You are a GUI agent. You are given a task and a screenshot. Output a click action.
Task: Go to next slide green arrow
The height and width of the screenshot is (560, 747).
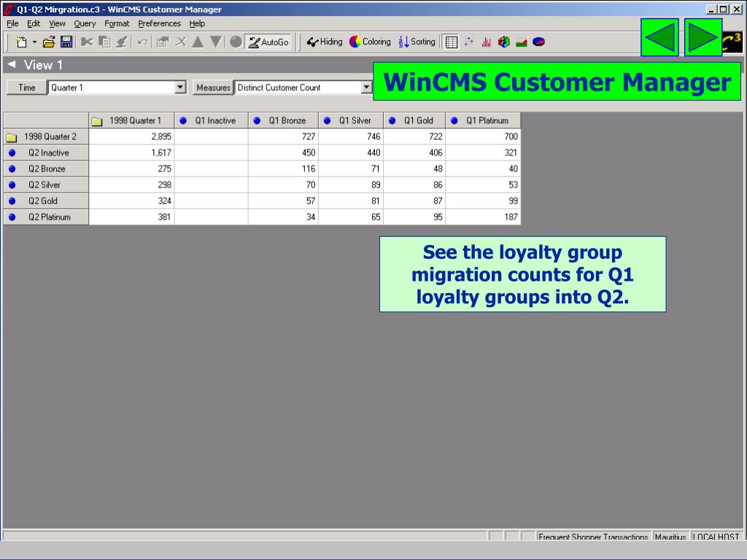pyautogui.click(x=703, y=37)
